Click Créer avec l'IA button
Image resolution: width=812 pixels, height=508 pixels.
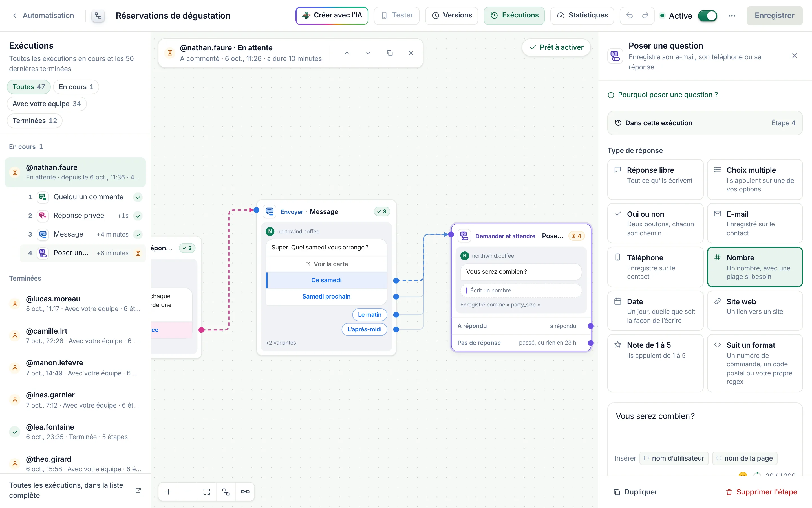(x=332, y=16)
